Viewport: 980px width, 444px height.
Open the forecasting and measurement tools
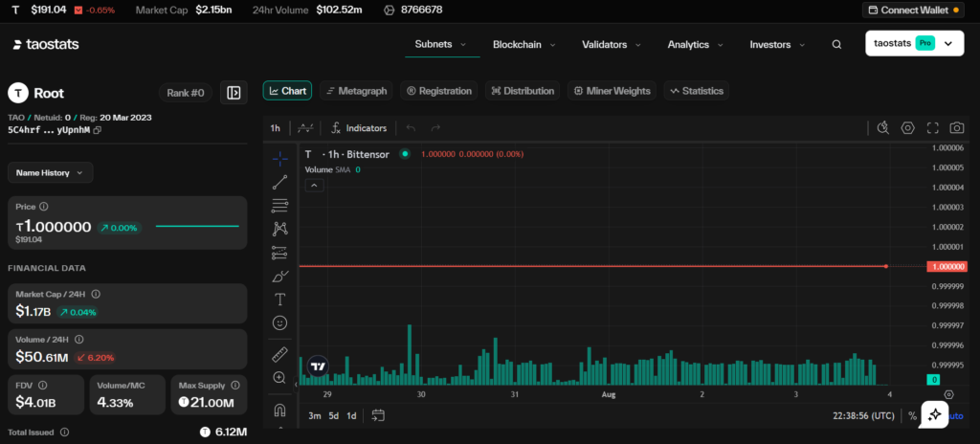tap(280, 253)
